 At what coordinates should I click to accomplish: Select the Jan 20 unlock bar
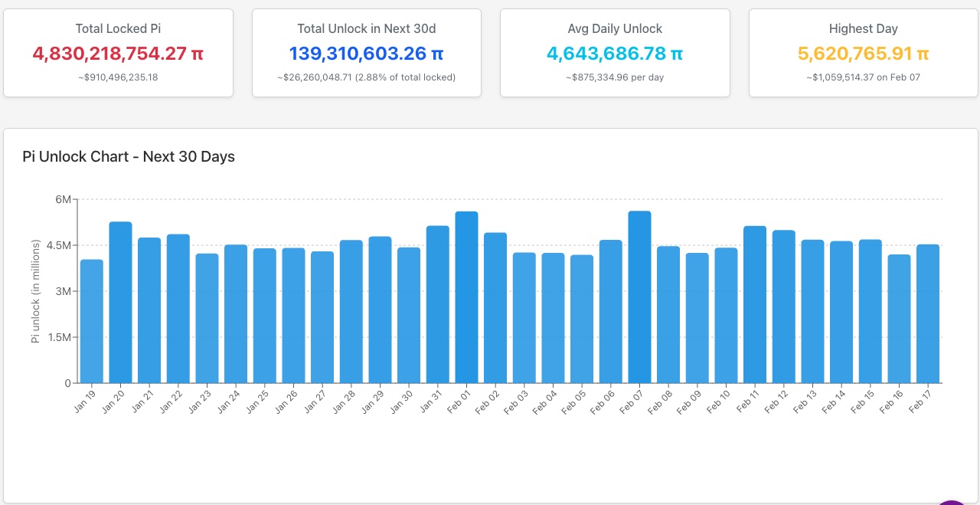pos(120,303)
